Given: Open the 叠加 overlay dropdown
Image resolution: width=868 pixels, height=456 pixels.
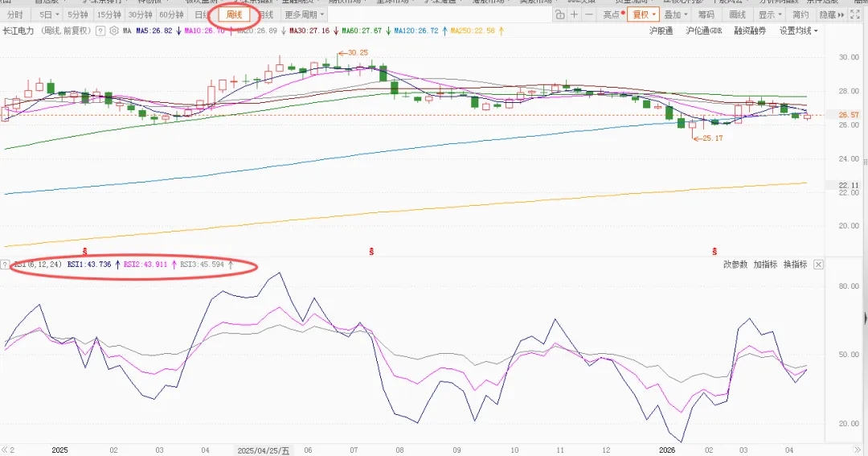Looking at the screenshot, I should click(x=675, y=15).
